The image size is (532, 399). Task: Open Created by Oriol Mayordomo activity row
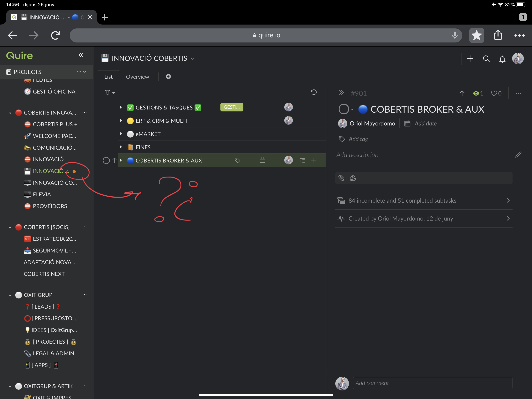pos(424,219)
